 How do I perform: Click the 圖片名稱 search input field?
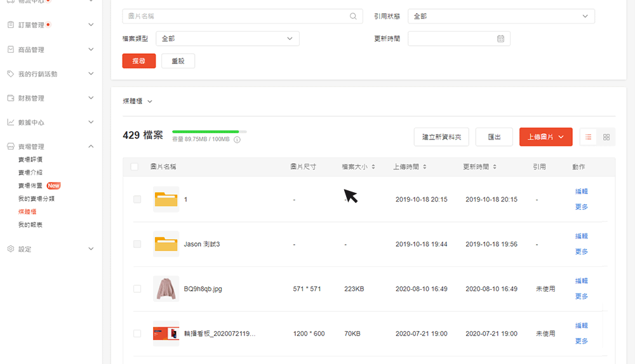coord(235,16)
